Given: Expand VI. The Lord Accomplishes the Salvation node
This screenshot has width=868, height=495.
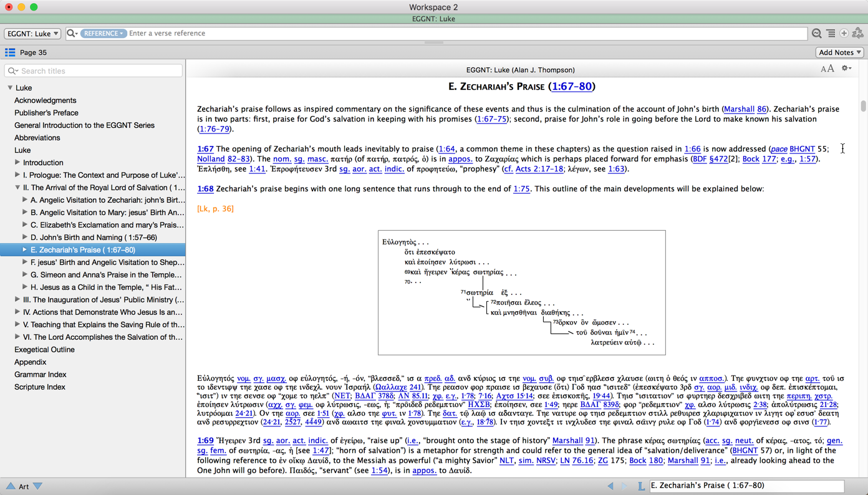Looking at the screenshot, I should point(17,337).
